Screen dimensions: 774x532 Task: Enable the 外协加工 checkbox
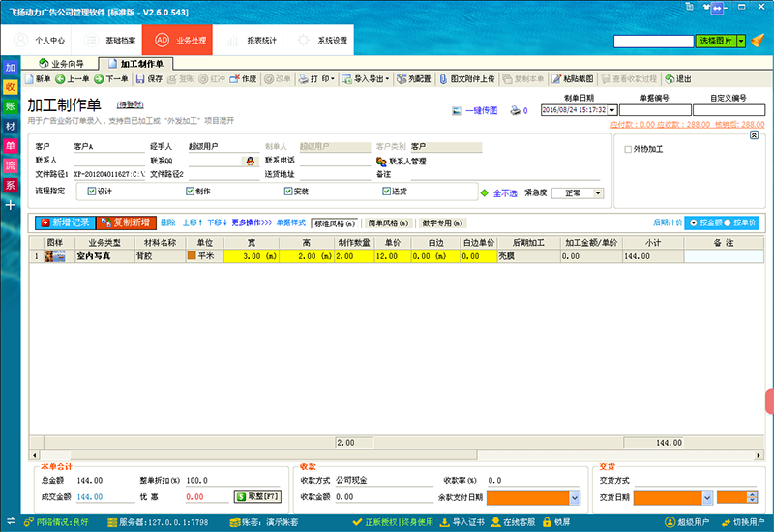point(628,150)
